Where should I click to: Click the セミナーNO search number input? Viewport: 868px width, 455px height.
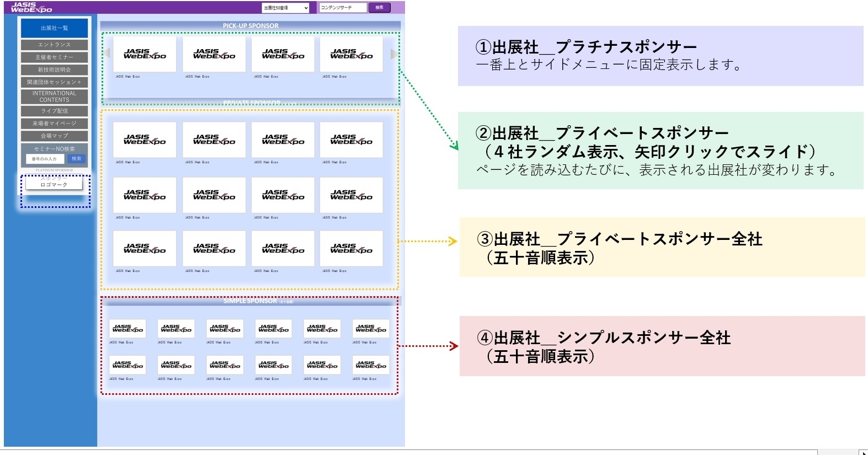coord(45,159)
